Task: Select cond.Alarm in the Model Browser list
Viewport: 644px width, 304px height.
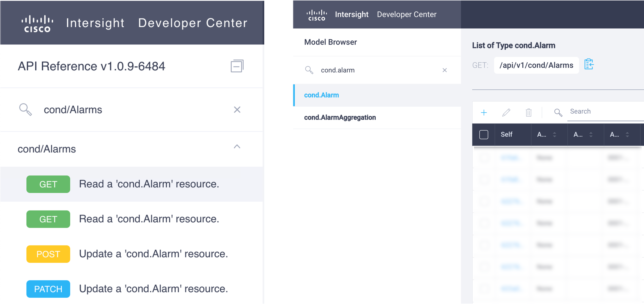Action: pyautogui.click(x=321, y=95)
